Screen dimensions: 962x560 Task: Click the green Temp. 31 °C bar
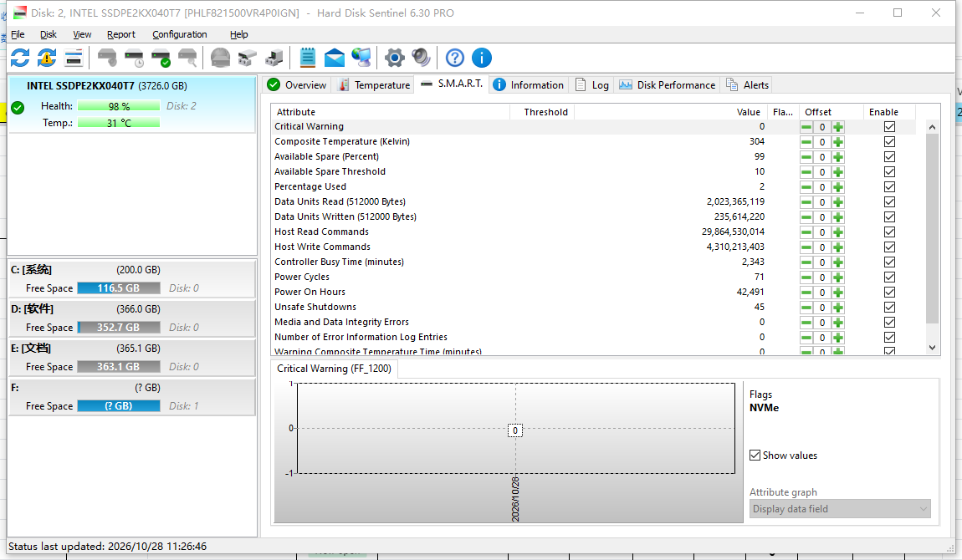[x=119, y=123]
